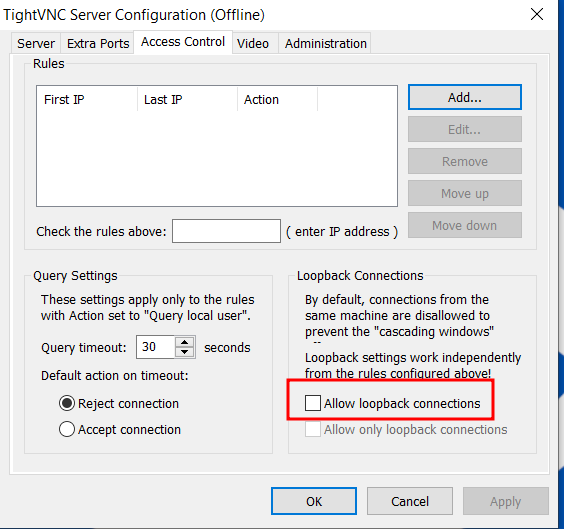The width and height of the screenshot is (564, 529).
Task: Click inside the empty rules list
Action: (x=217, y=158)
